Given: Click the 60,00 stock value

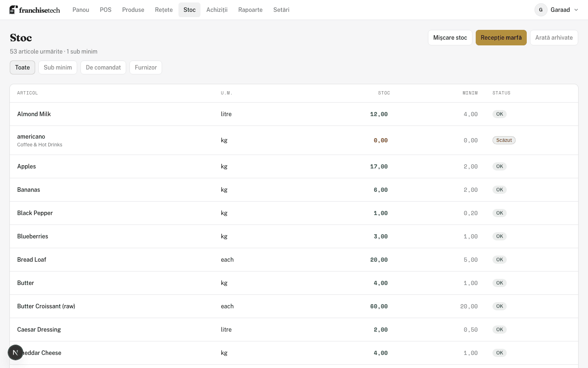Looking at the screenshot, I should [379, 306].
